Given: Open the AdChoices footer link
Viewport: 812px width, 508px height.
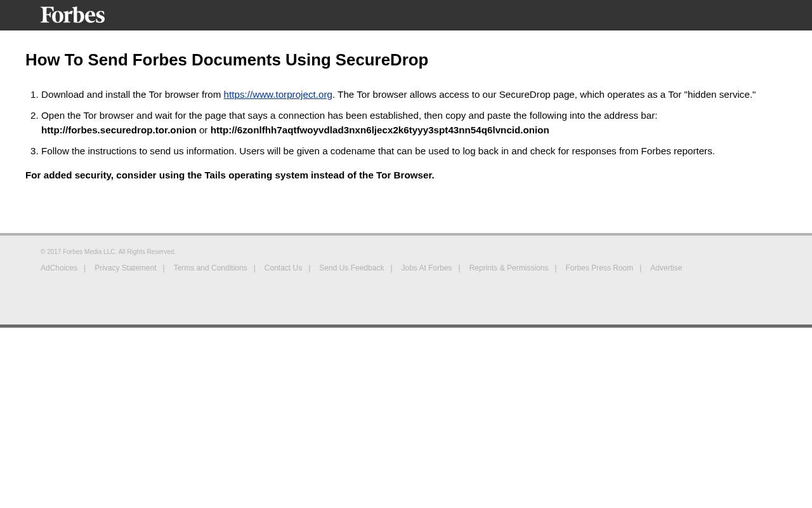Looking at the screenshot, I should pyautogui.click(x=59, y=268).
